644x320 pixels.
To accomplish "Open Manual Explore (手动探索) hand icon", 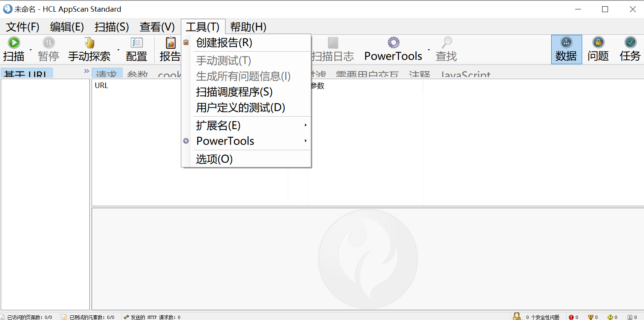I will (x=89, y=42).
